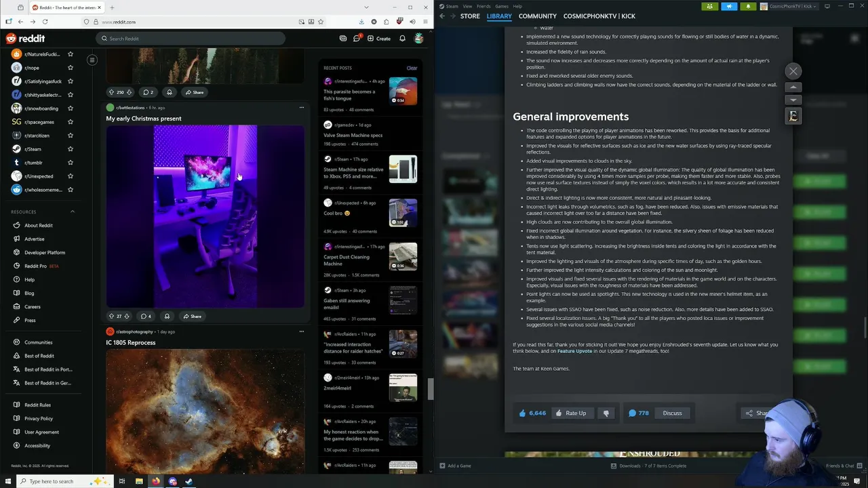Give award on My early Christmas present
Image resolution: width=868 pixels, height=488 pixels.
[167, 316]
